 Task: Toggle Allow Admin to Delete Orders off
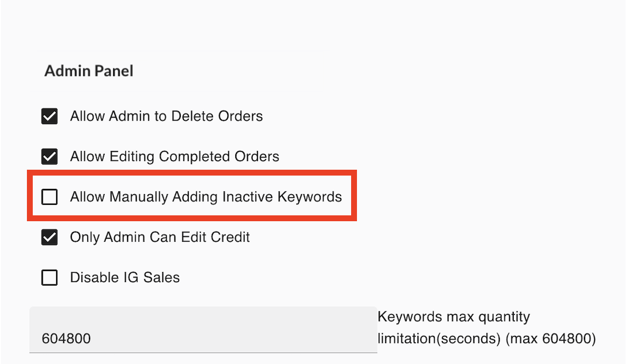(x=49, y=116)
